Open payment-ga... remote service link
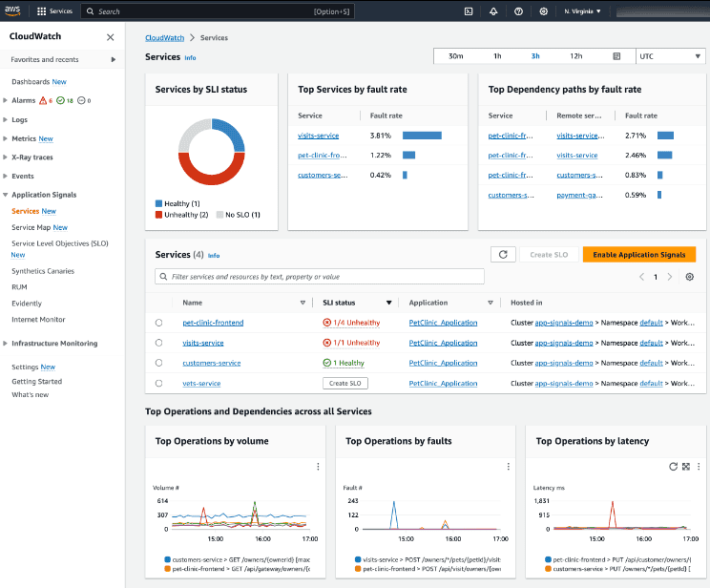The width and height of the screenshot is (710, 588). click(x=579, y=196)
